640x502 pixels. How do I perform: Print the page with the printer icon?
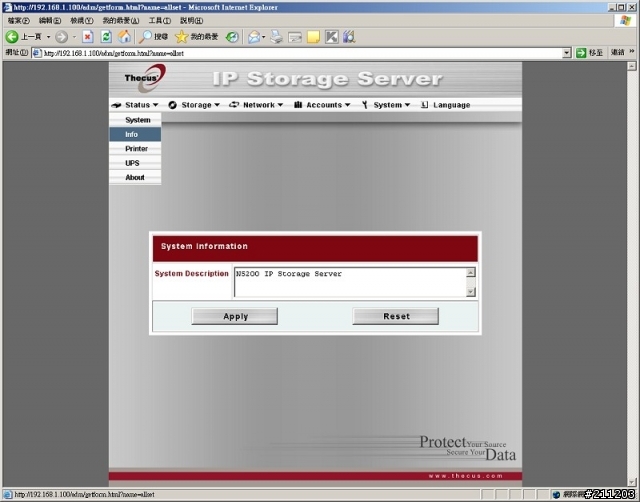[x=276, y=37]
